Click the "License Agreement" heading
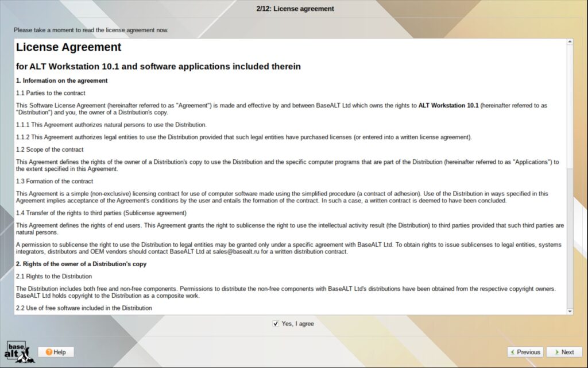This screenshot has height=368, width=588. pos(69,47)
